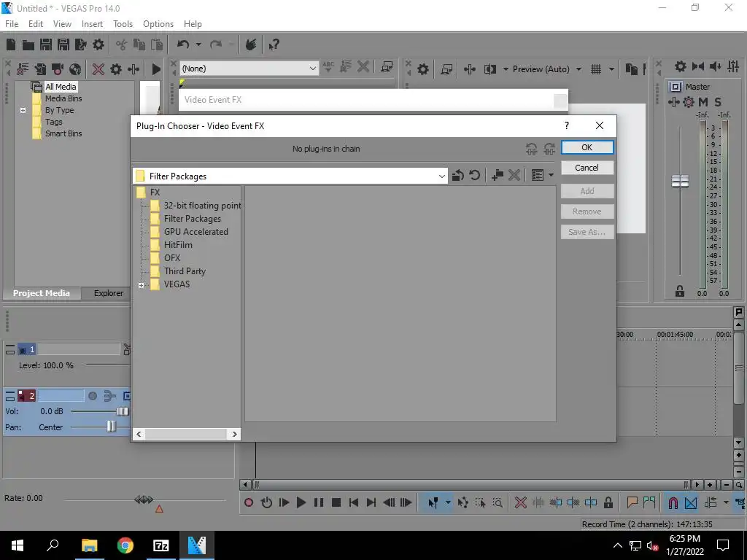Expand the By Type node in Project Media
The image size is (747, 560).
click(23, 110)
